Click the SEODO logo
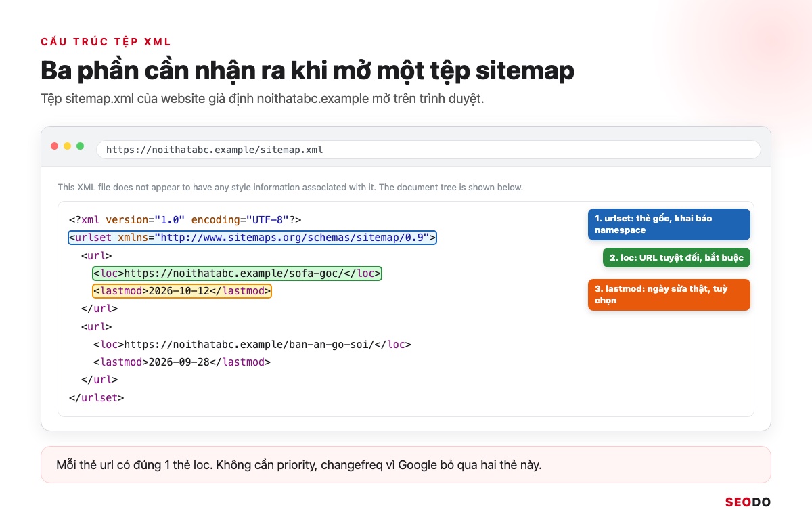Image resolution: width=812 pixels, height=524 pixels. point(748,502)
